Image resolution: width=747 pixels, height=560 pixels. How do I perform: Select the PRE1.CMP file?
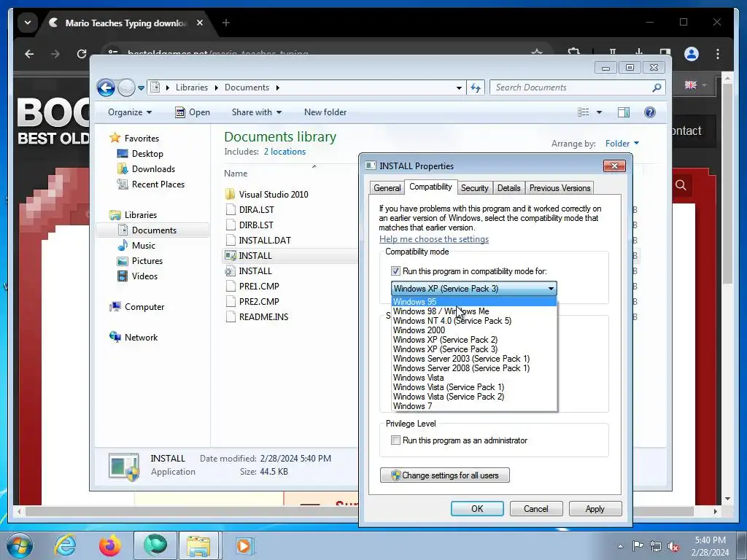(259, 286)
